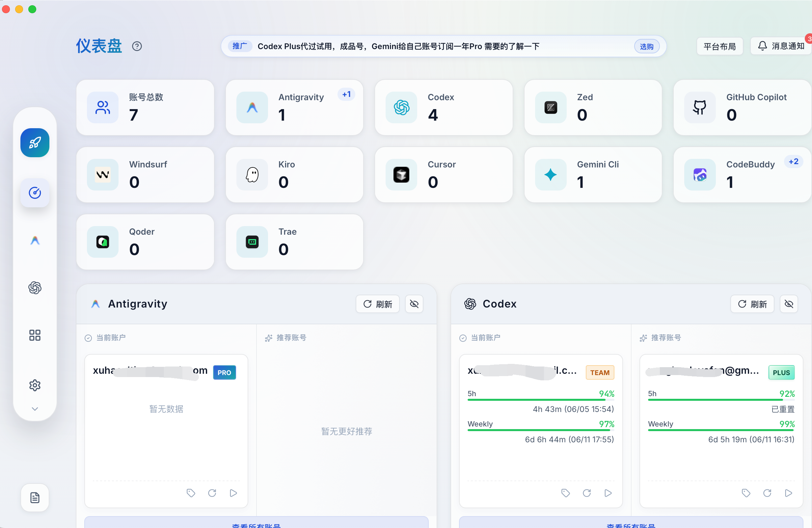Open 平台布局 layout button
The width and height of the screenshot is (812, 528).
pos(719,46)
